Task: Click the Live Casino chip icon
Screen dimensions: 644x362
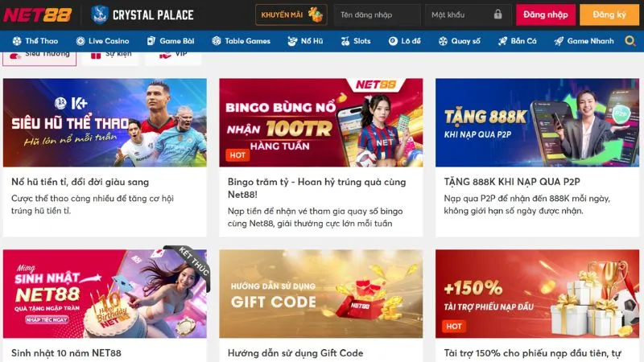Action: [80, 41]
